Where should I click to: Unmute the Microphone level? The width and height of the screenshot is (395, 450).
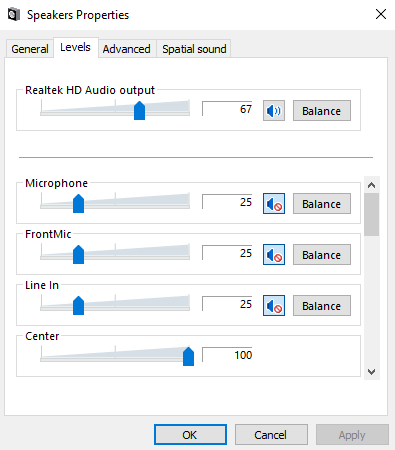[274, 203]
